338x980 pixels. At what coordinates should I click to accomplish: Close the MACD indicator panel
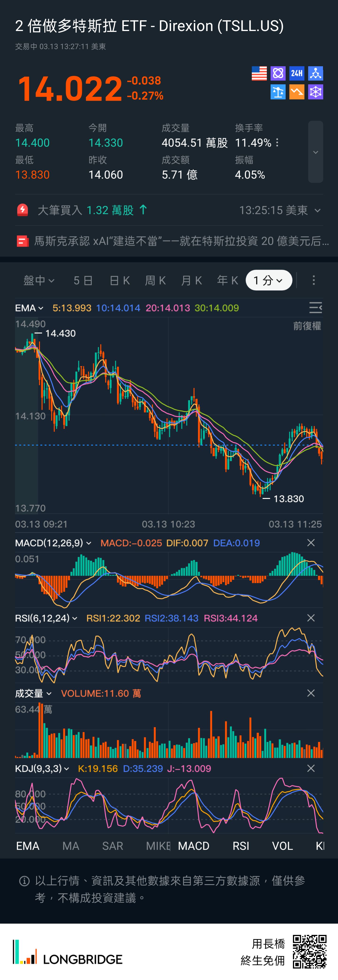coord(311,543)
